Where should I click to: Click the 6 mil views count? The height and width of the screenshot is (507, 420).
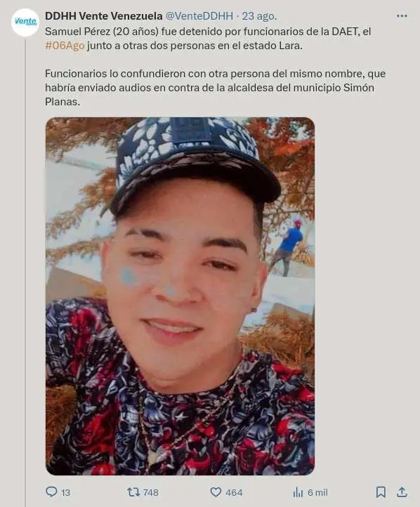317,492
